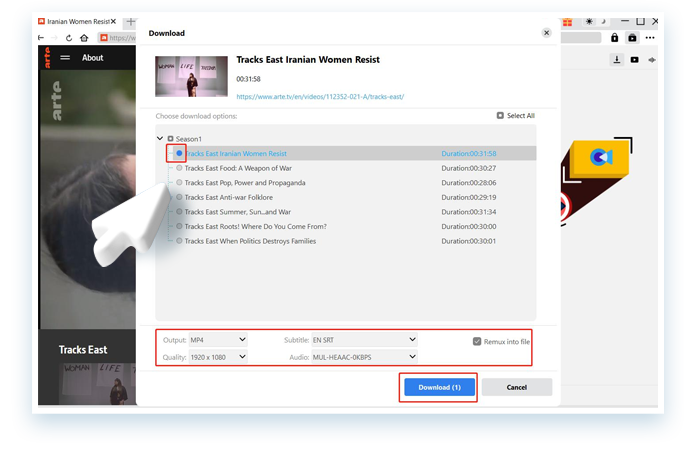Screen dimensions: 684x449
Task: Click the browser back arrow
Action: pyautogui.click(x=41, y=38)
